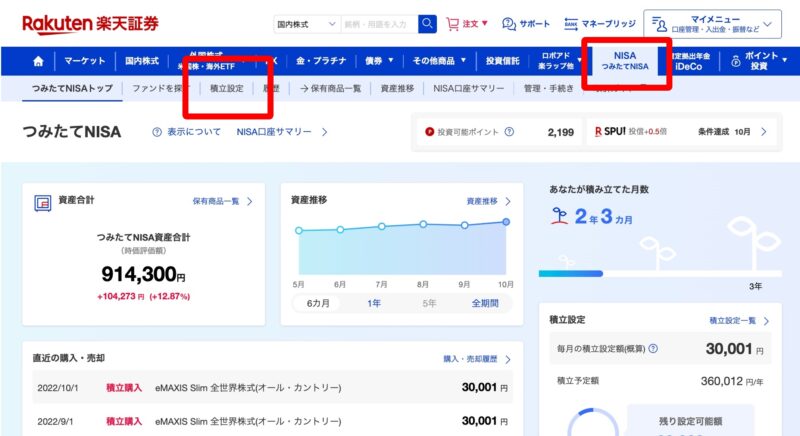Click the 914,300円 total asset value

(143, 274)
